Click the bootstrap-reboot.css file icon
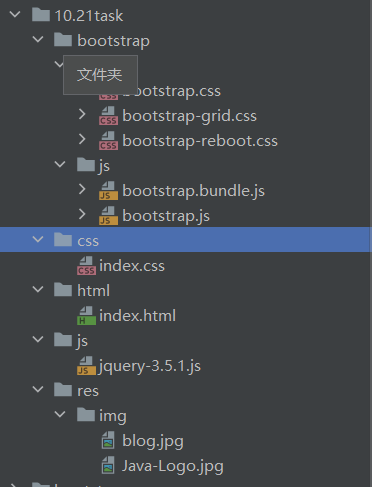This screenshot has width=372, height=487. pos(108,141)
